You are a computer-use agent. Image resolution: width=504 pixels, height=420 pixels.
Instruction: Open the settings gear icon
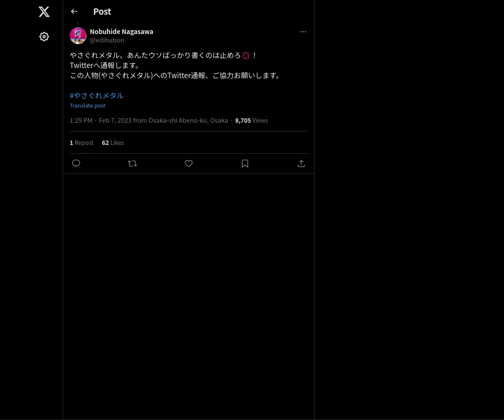(44, 37)
